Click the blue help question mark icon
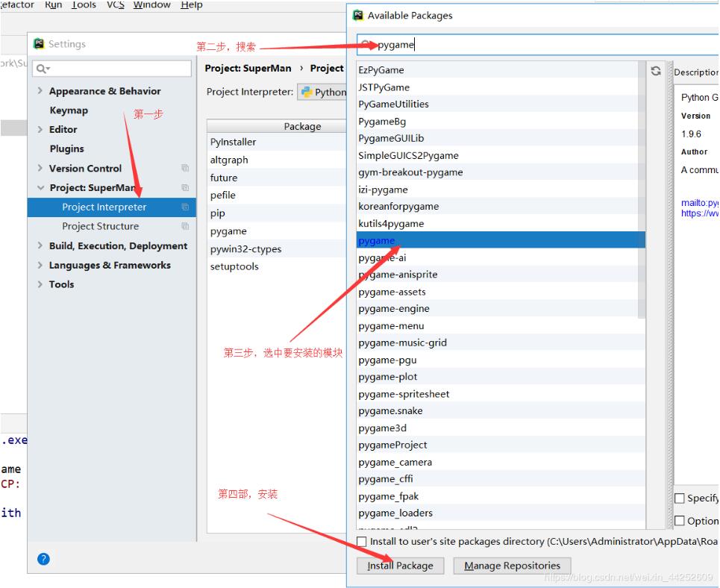The height and width of the screenshot is (588, 720). coord(43,559)
